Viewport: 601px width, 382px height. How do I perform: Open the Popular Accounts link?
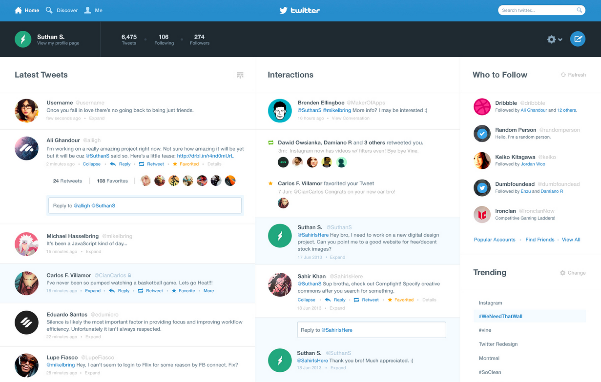494,240
